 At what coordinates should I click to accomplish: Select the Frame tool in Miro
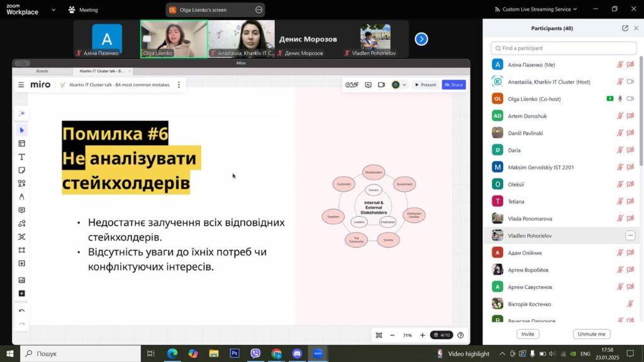pos(22,250)
